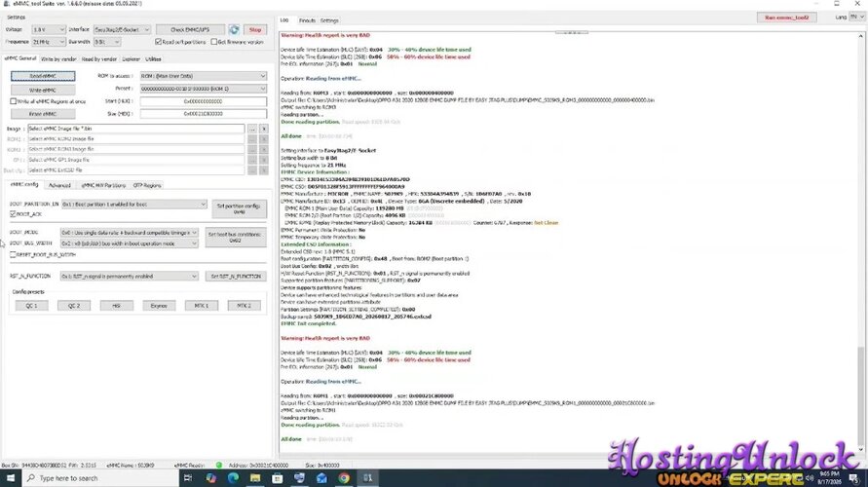Click the Image file path field
The height and width of the screenshot is (487, 868).
click(x=135, y=129)
